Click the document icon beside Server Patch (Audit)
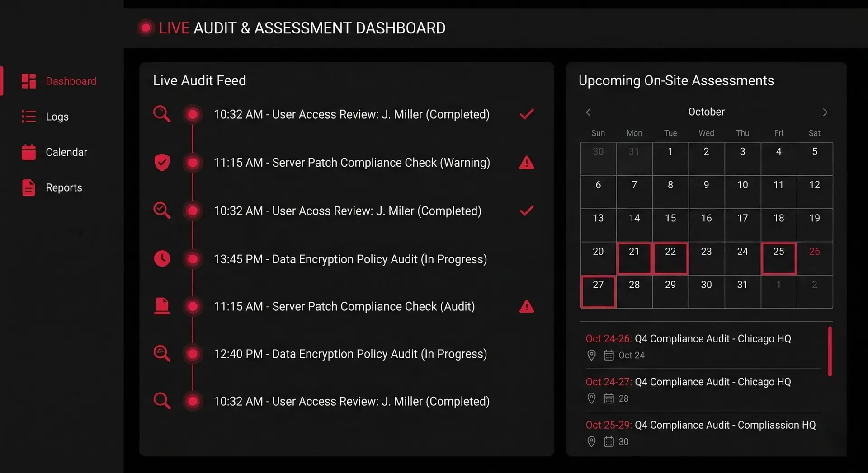This screenshot has width=868, height=473. 162,306
